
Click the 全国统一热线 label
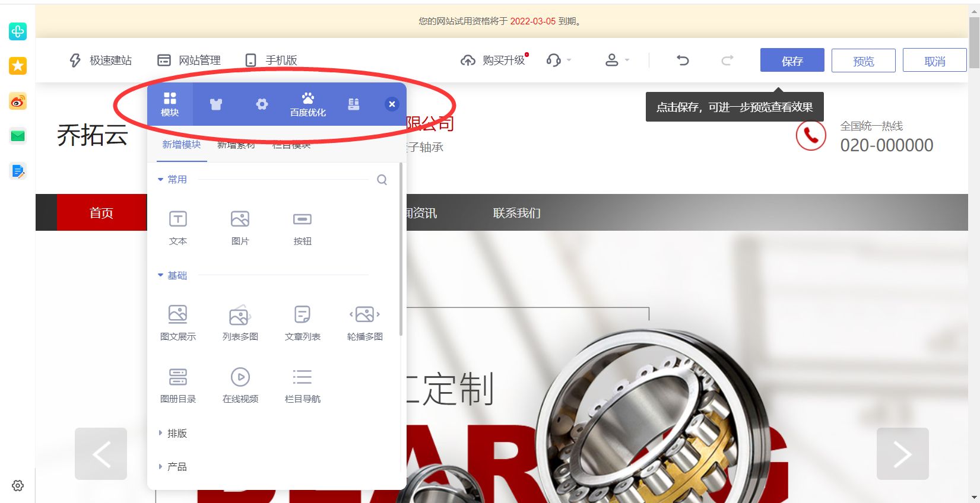pos(871,126)
